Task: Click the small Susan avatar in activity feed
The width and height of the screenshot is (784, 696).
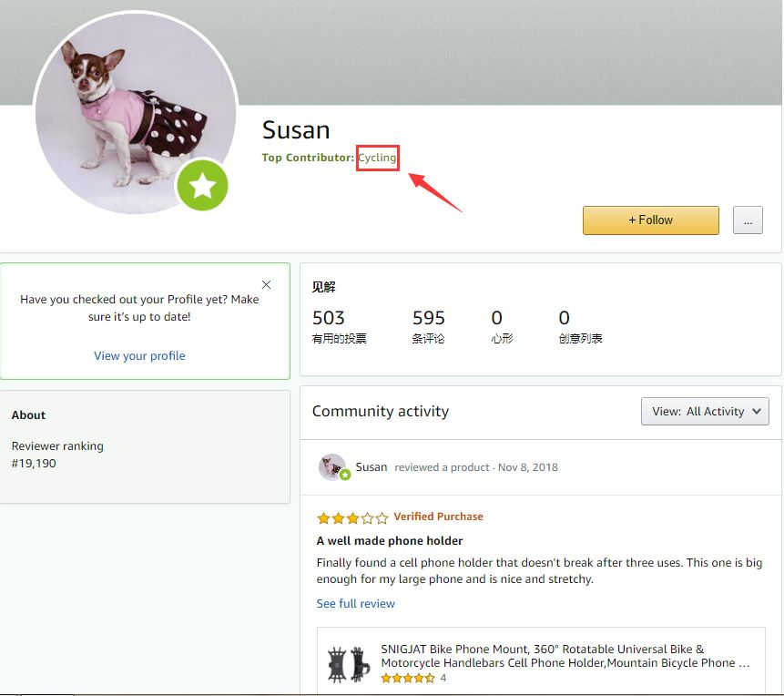Action: click(x=333, y=467)
